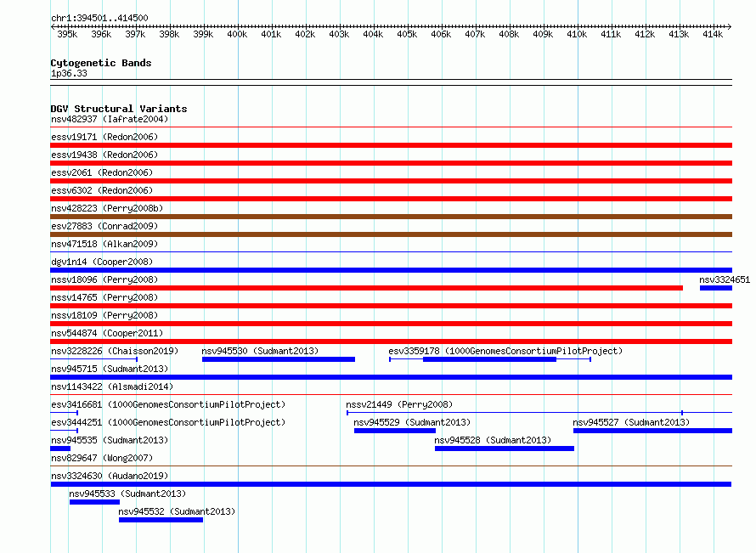Open the nsv829647 (Wong2007) variant label
Screen dimensions: 756x553
click(x=102, y=458)
